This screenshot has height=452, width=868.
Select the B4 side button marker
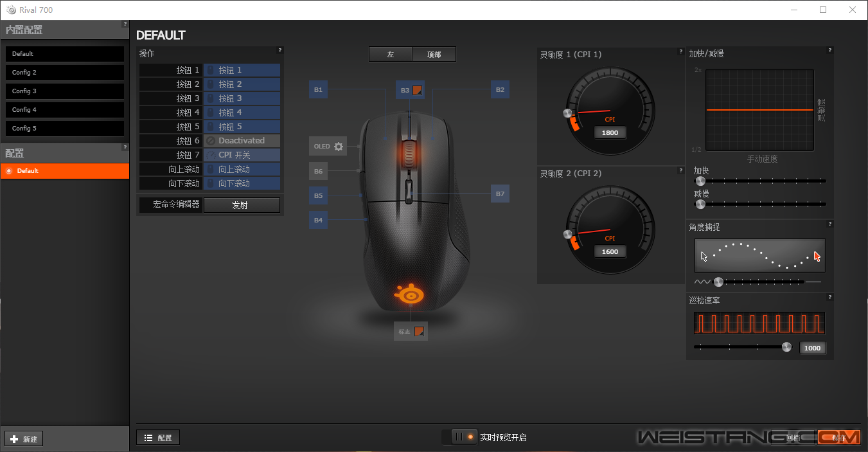(318, 220)
